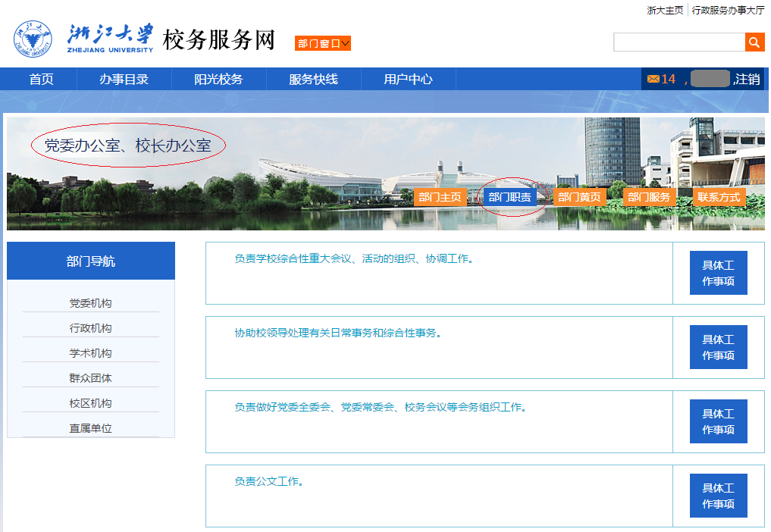The image size is (771, 532).
Task: Click the Zhejiang University logo emblem
Action: point(33,40)
